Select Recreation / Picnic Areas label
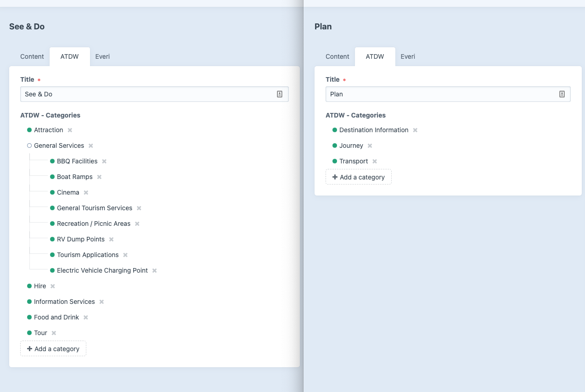585x392 pixels. pos(94,224)
